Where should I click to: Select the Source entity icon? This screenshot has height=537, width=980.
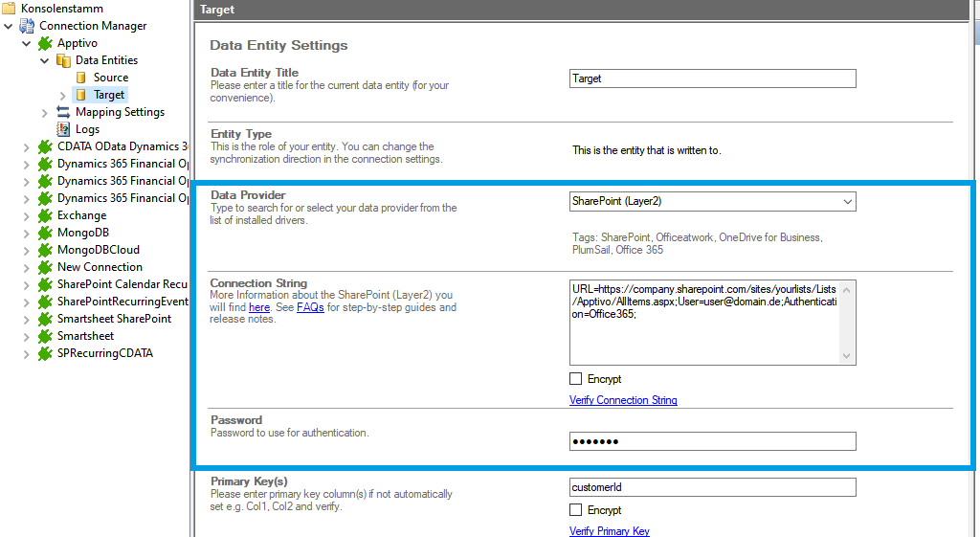tap(81, 78)
